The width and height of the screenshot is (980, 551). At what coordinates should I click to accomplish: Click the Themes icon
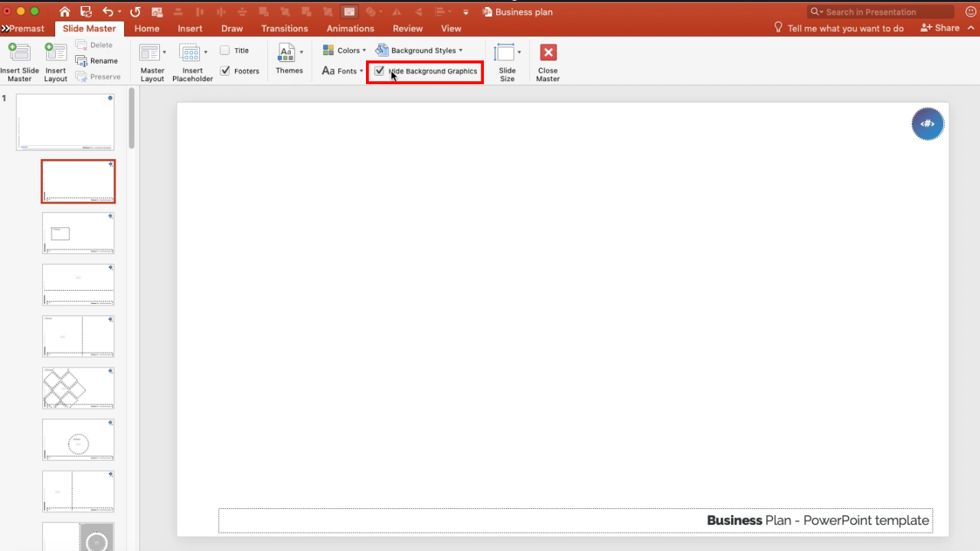click(x=289, y=61)
